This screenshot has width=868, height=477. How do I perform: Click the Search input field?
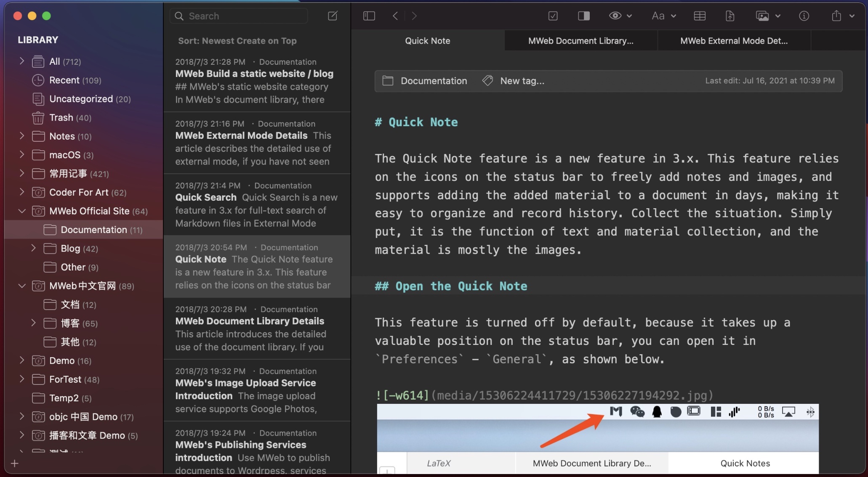[x=244, y=16]
